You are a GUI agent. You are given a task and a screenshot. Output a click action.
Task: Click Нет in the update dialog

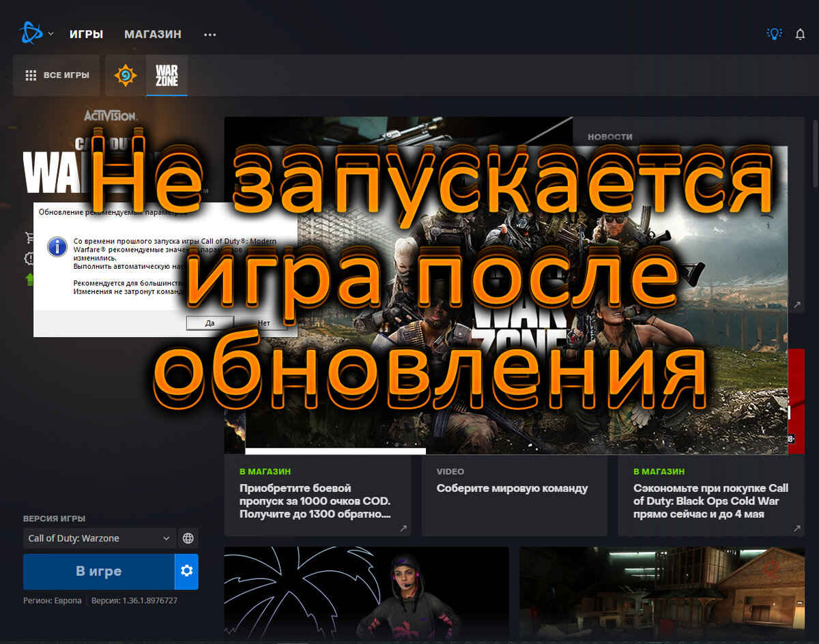point(265,323)
